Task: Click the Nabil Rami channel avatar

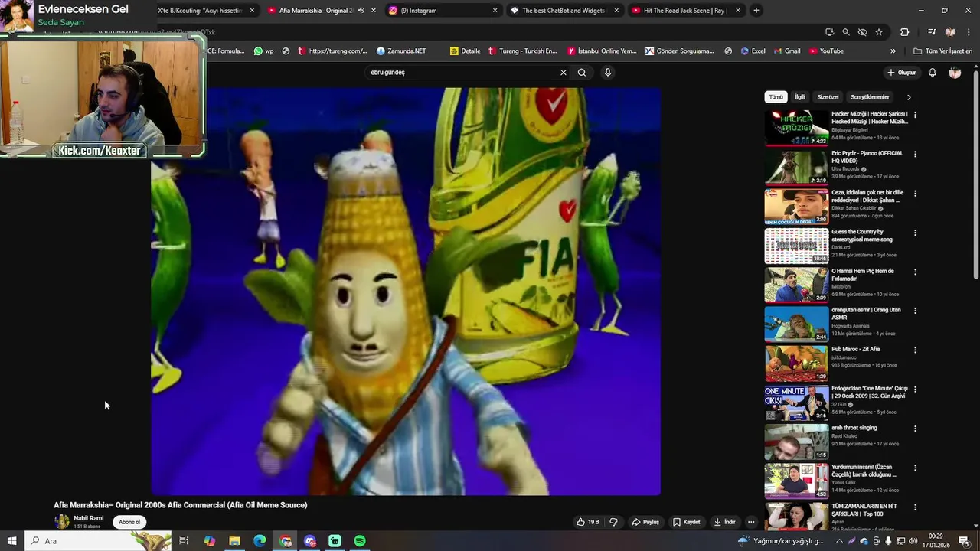Action: [62, 521]
